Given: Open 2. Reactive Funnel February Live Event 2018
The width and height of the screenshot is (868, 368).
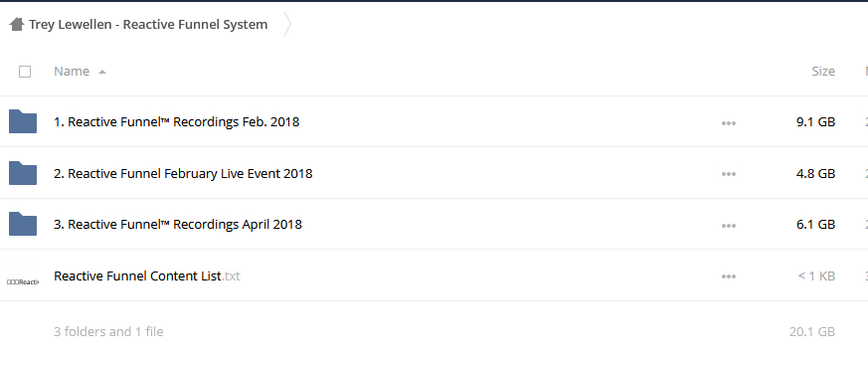Looking at the screenshot, I should (x=183, y=173).
